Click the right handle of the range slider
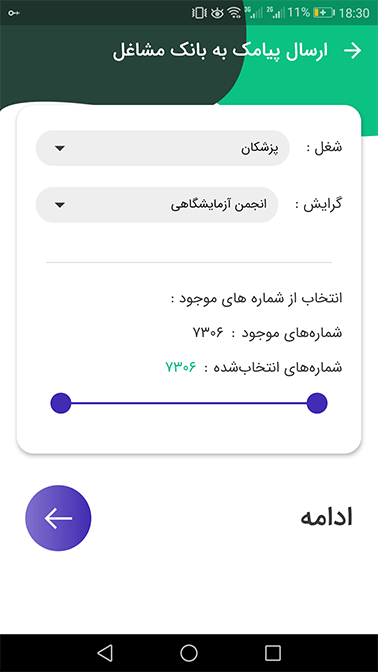The image size is (378, 672). 317,403
